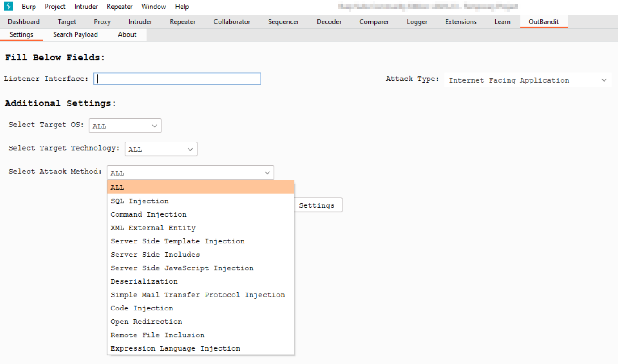
Task: Select the Settings sub-tab
Action: [x=21, y=34]
